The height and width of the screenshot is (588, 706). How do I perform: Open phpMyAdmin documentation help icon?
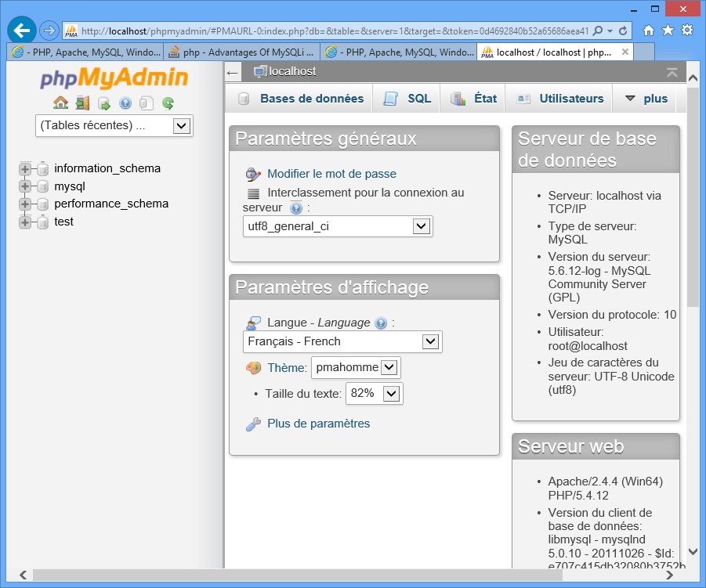[125, 103]
